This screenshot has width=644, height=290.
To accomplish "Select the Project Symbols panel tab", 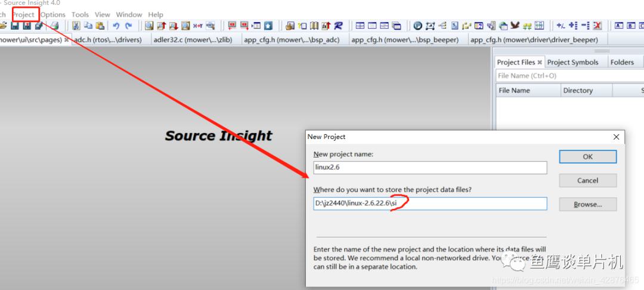I will click(572, 62).
